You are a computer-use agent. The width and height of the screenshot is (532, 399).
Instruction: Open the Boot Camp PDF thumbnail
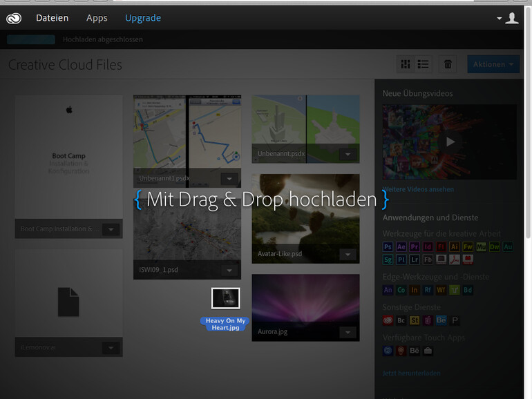coord(69,157)
